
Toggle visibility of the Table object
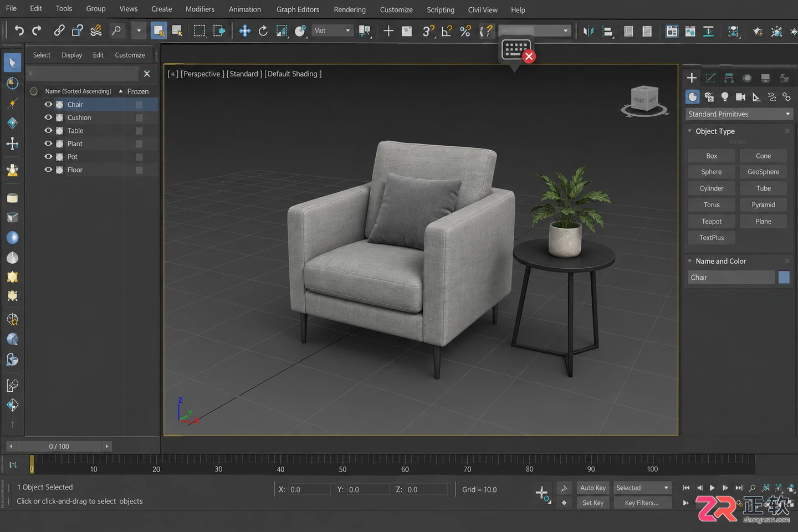[48, 130]
